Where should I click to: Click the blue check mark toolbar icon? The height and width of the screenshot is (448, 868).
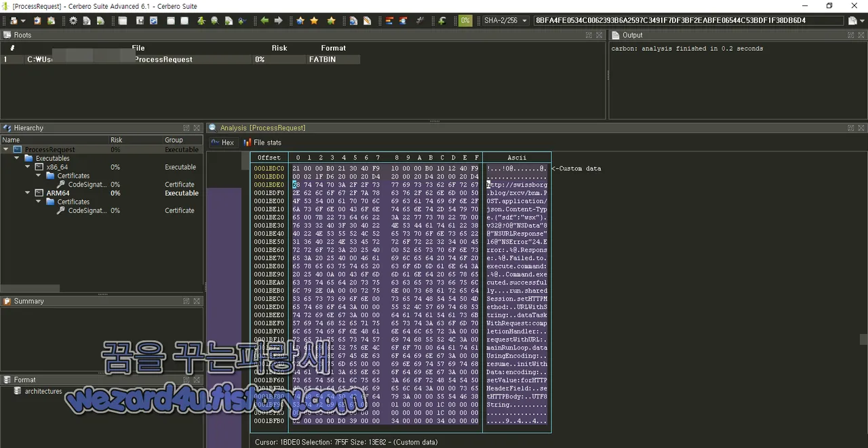tap(241, 21)
